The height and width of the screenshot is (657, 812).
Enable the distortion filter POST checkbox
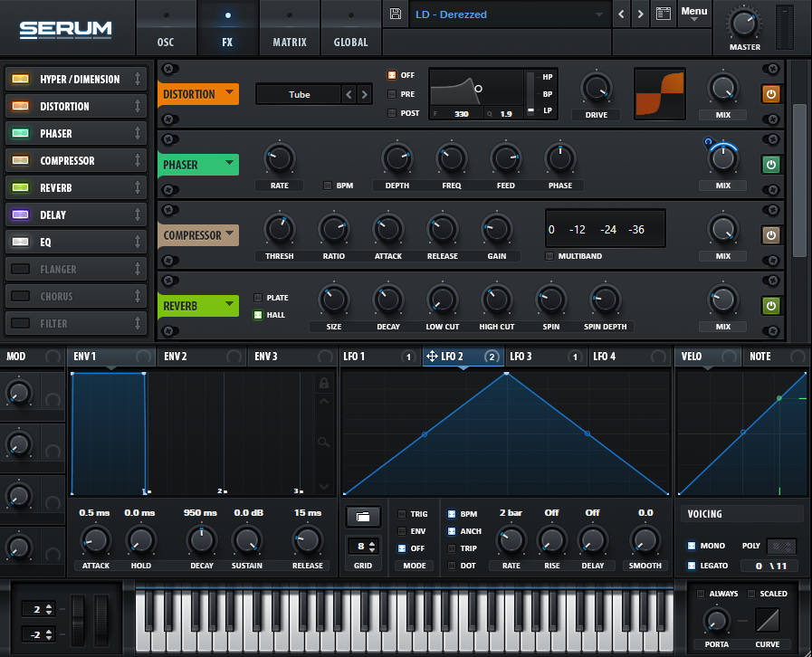coord(392,113)
